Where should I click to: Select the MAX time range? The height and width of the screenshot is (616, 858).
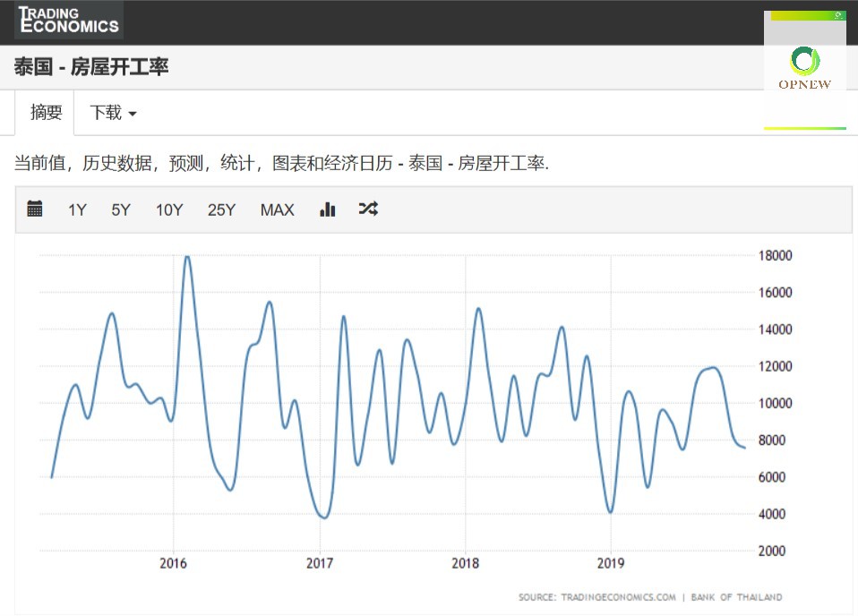point(277,210)
